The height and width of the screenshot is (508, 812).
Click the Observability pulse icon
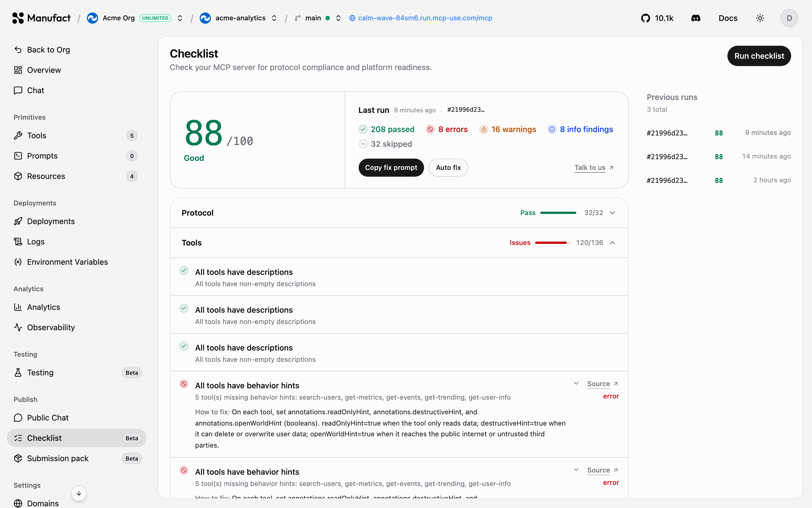click(x=18, y=327)
